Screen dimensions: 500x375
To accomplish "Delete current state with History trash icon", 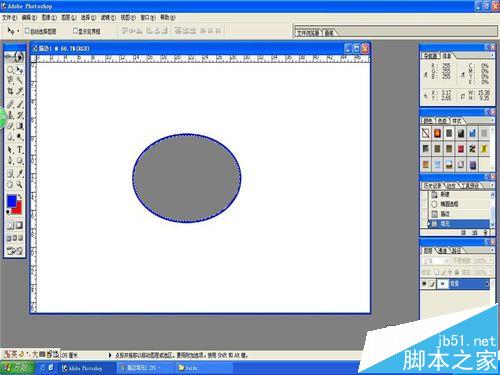I will coord(485,232).
